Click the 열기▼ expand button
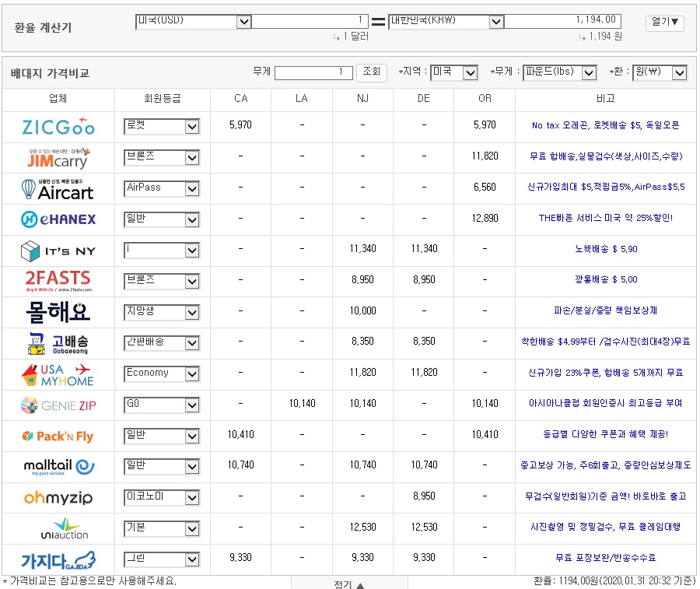 point(665,23)
